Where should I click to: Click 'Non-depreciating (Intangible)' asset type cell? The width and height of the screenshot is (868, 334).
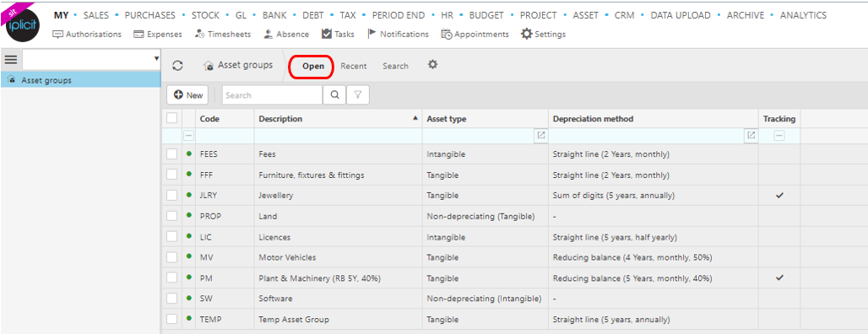pyautogui.click(x=486, y=298)
